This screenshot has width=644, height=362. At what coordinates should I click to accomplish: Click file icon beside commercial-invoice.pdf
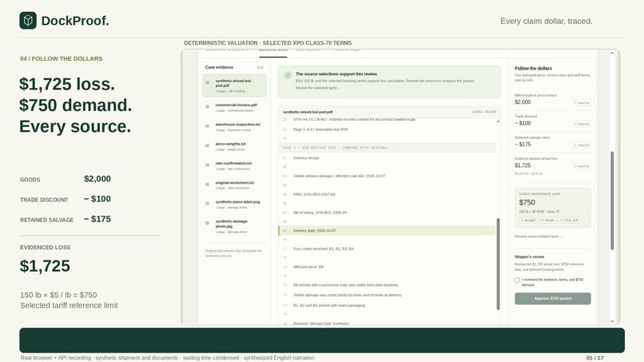208,106
